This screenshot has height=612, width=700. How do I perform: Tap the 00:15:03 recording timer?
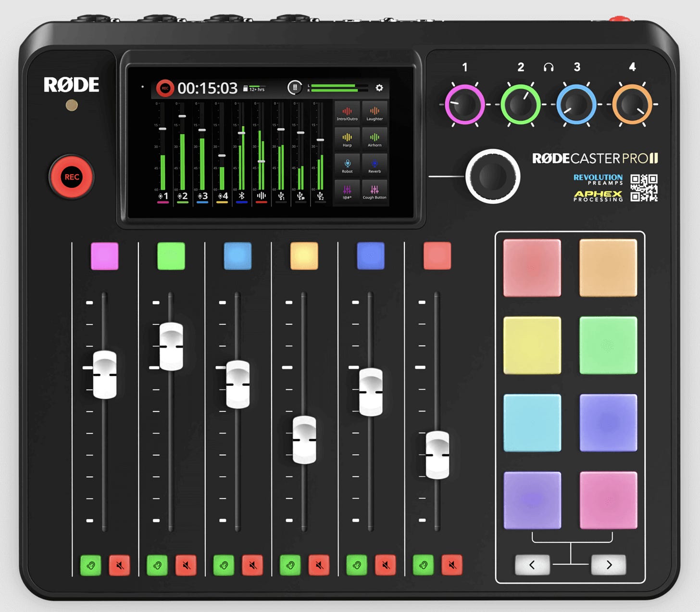click(207, 88)
